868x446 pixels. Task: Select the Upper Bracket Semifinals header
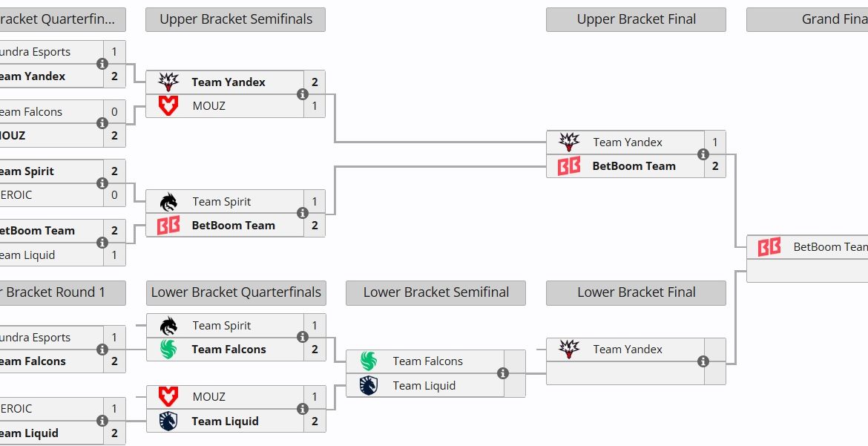(x=235, y=19)
